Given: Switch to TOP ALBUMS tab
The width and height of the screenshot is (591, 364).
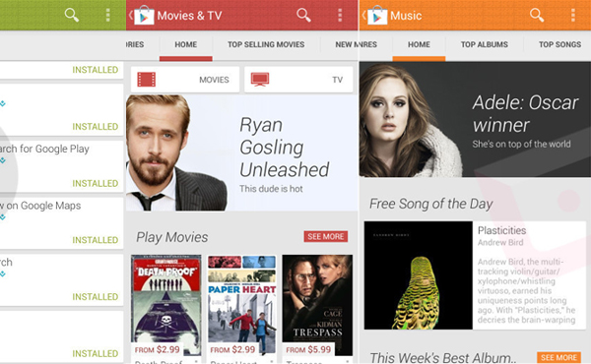Looking at the screenshot, I should click(x=485, y=45).
